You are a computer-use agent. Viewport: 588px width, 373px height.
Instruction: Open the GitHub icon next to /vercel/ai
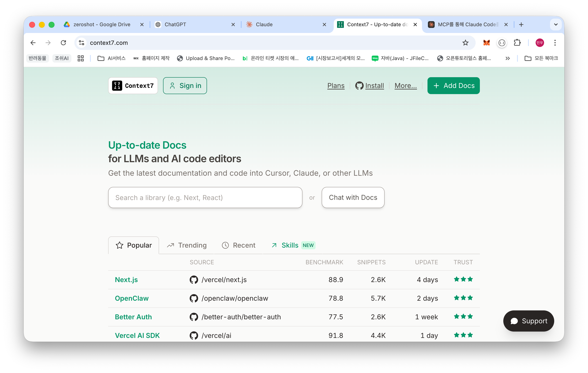(194, 335)
